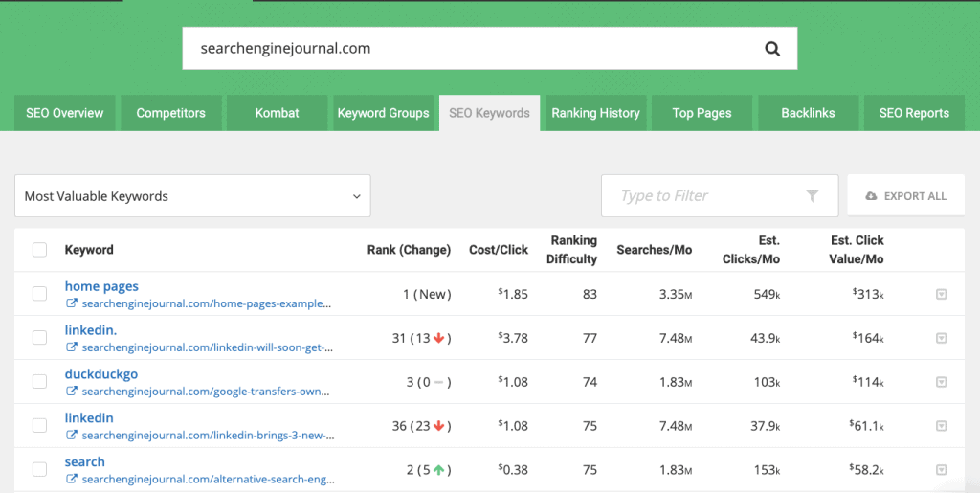
Task: Click the 83 ranking difficulty value
Action: click(x=590, y=294)
